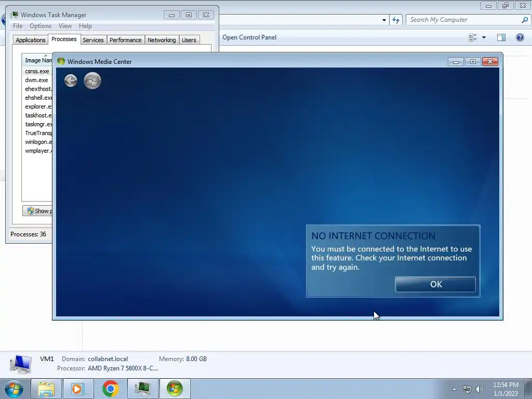Viewport: 532px width, 399px height.
Task: Sort by Image Name column header
Action: click(x=37, y=60)
